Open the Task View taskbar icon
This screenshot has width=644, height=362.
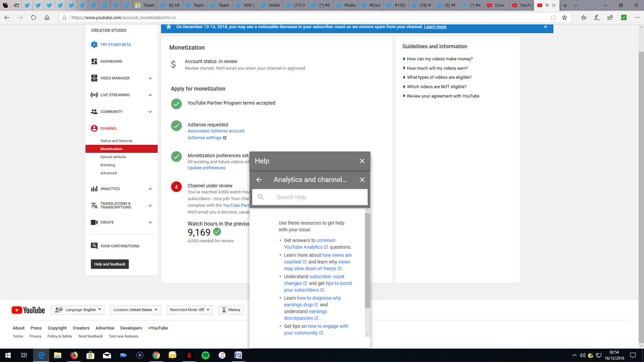coord(24,355)
